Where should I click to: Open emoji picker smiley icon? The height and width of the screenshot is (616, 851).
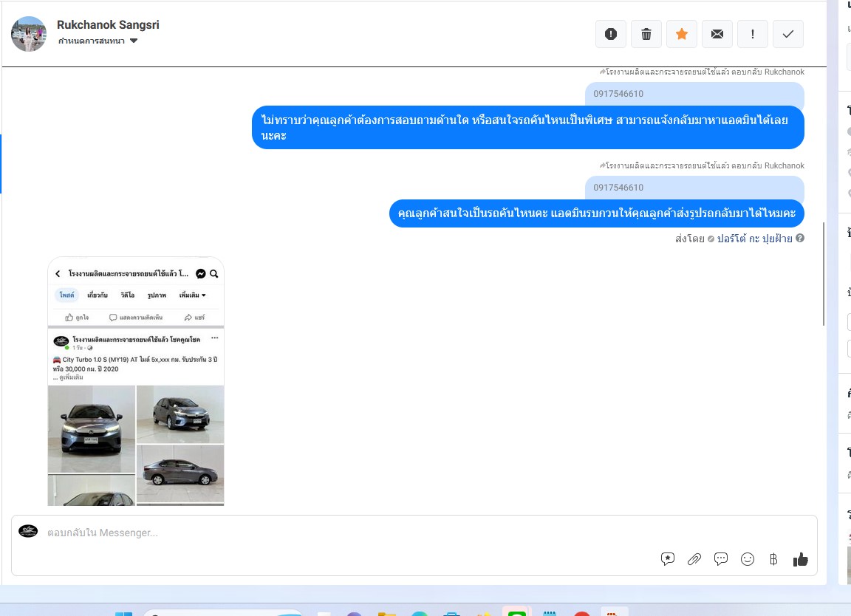tap(748, 559)
